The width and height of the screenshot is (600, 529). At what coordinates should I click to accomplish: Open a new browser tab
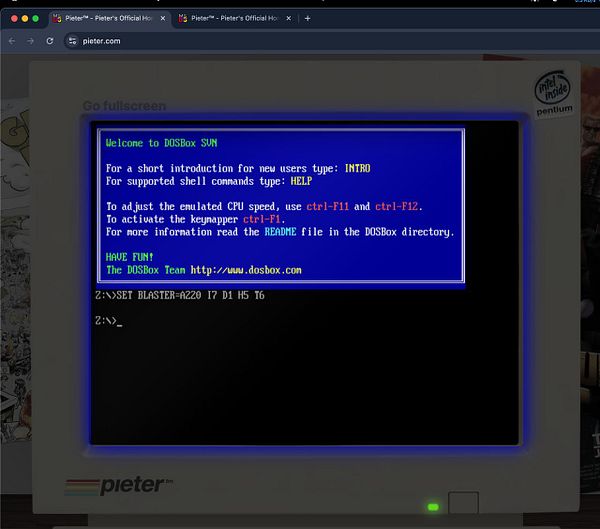pos(307,18)
